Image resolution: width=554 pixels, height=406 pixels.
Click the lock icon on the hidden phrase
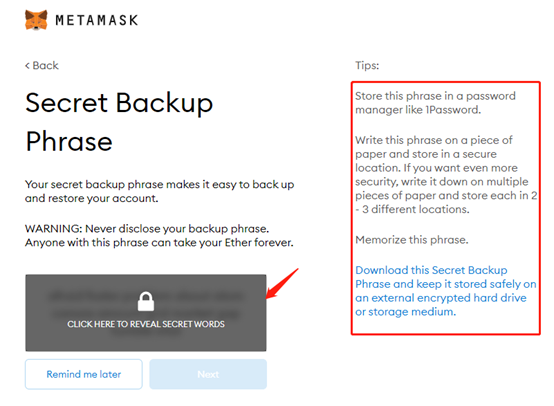point(146,301)
